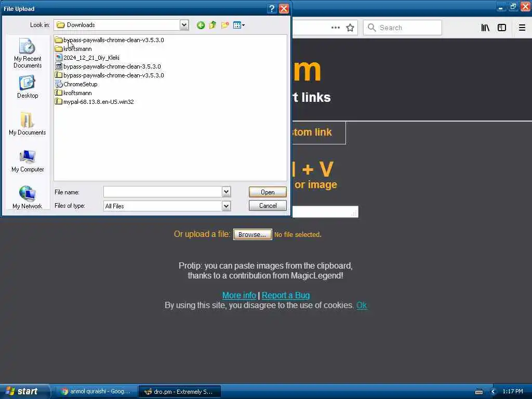
Task: Click the dialog Help question mark button
Action: 272,8
